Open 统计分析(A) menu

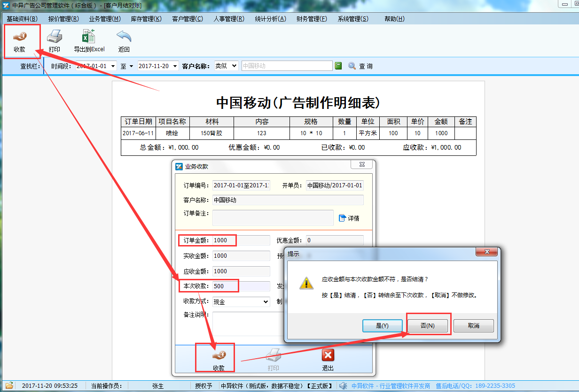(270, 19)
